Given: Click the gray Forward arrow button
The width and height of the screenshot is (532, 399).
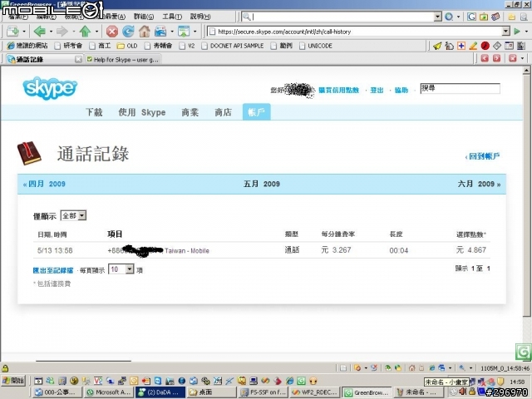Looking at the screenshot, I should pos(62,32).
